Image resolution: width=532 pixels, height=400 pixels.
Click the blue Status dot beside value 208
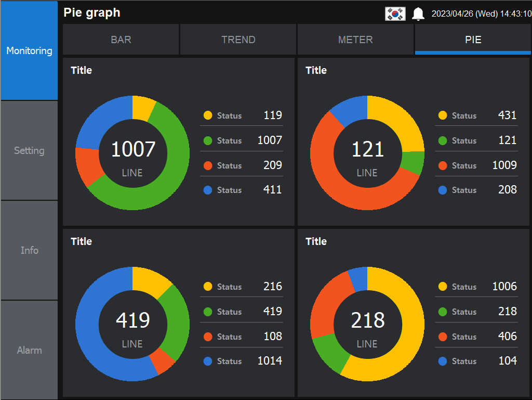click(x=443, y=190)
